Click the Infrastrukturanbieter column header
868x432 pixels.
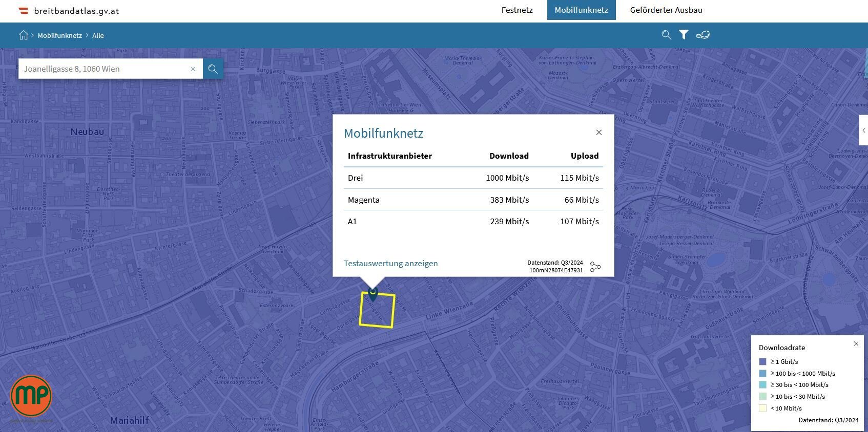(390, 156)
